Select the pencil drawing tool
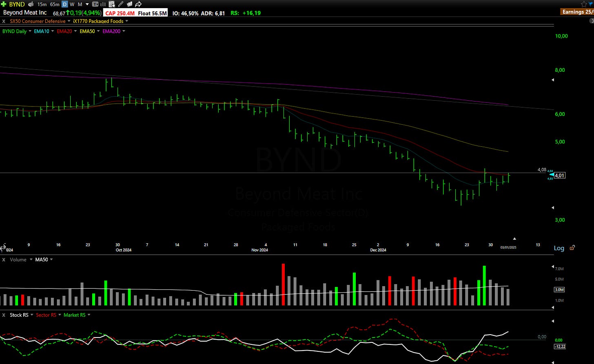 [121, 4]
